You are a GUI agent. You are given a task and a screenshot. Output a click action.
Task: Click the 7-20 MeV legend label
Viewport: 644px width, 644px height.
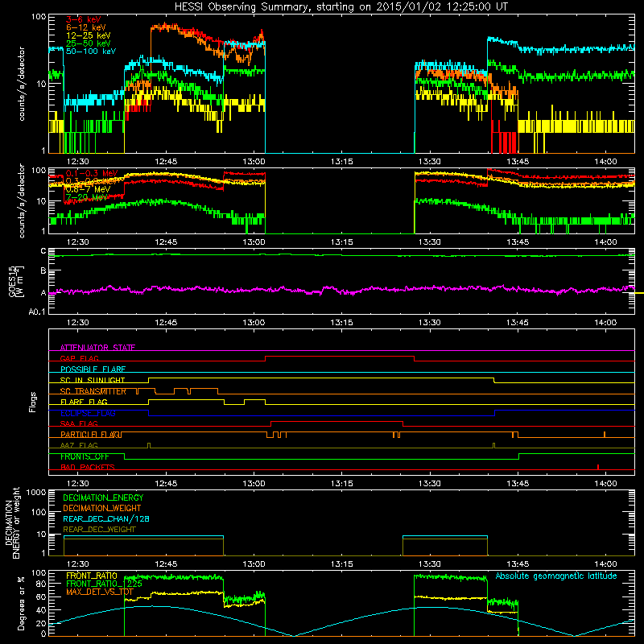[x=87, y=197]
